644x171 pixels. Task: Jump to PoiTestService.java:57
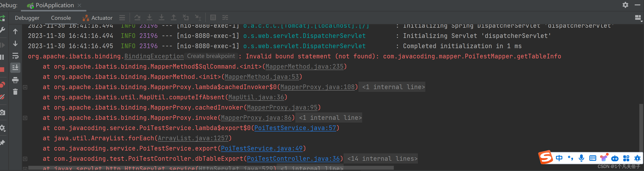point(295,128)
